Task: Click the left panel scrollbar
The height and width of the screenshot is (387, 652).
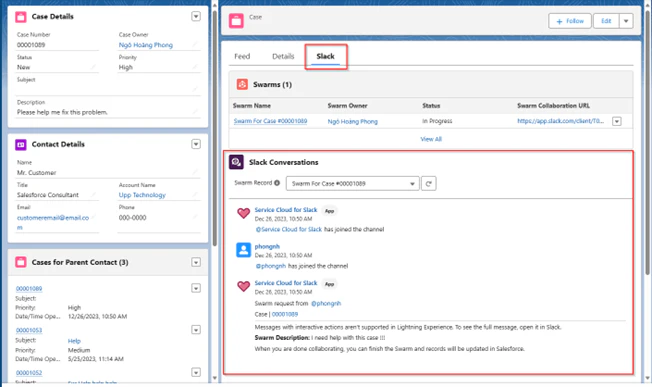Action: tap(215, 128)
